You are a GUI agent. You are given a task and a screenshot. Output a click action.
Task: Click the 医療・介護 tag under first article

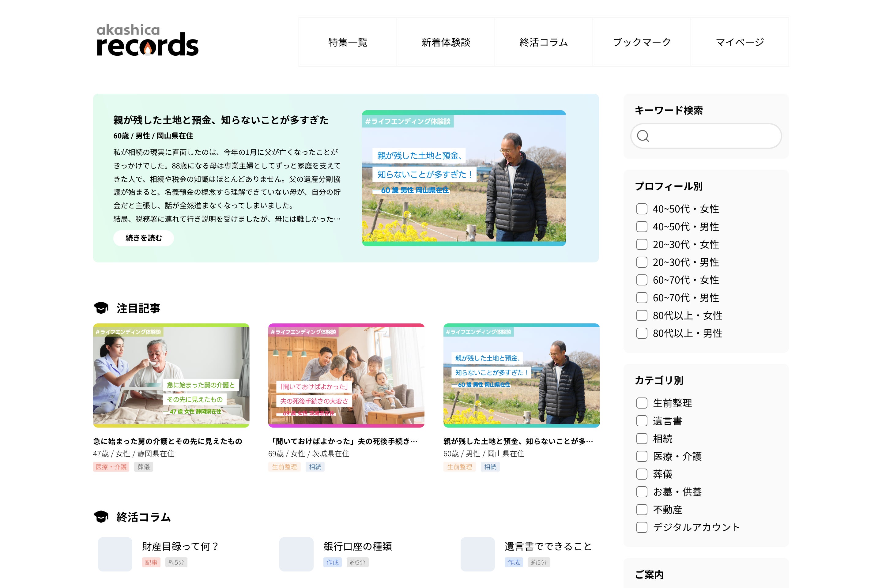click(x=111, y=467)
